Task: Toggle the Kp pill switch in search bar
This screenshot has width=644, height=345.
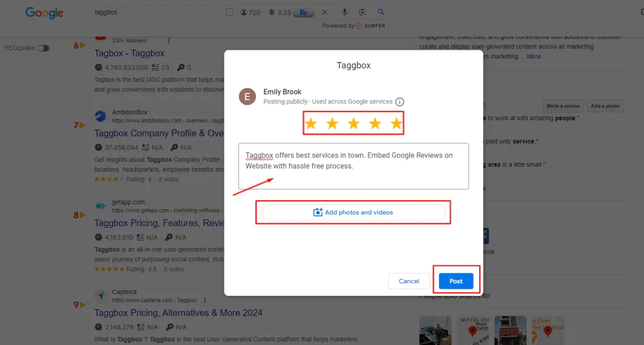Action: point(304,13)
